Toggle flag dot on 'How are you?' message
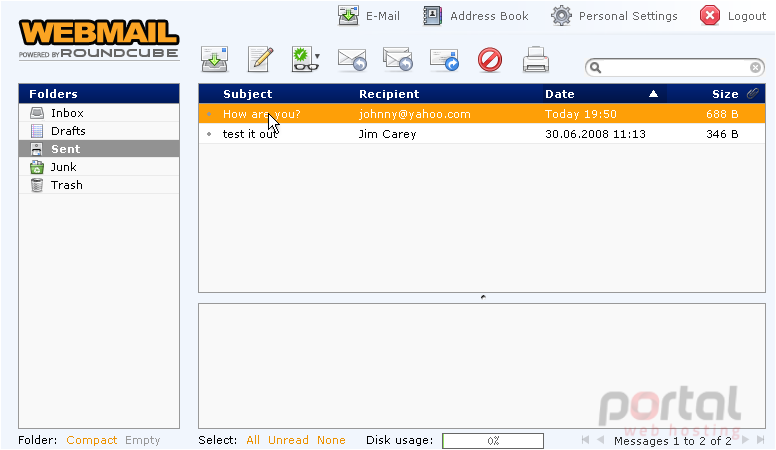This screenshot has width=776, height=450. click(x=209, y=114)
